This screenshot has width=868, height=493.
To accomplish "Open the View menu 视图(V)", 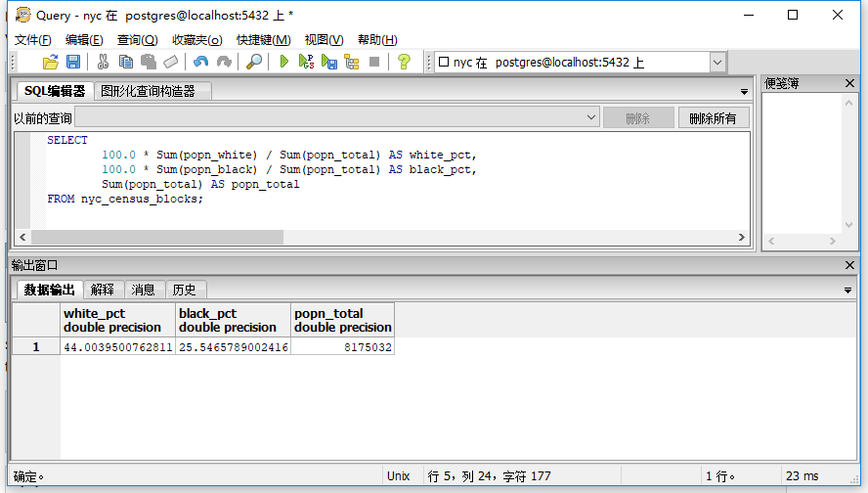I will 324,40.
